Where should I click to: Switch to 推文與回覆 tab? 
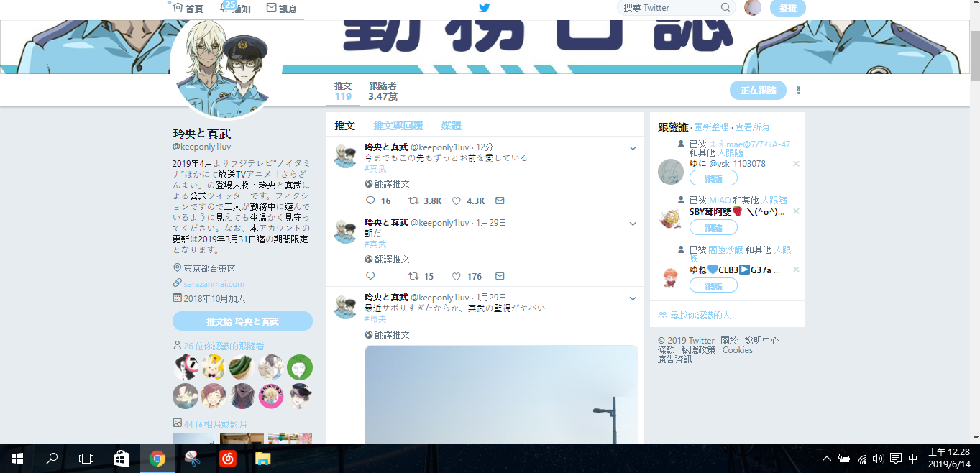coord(398,126)
